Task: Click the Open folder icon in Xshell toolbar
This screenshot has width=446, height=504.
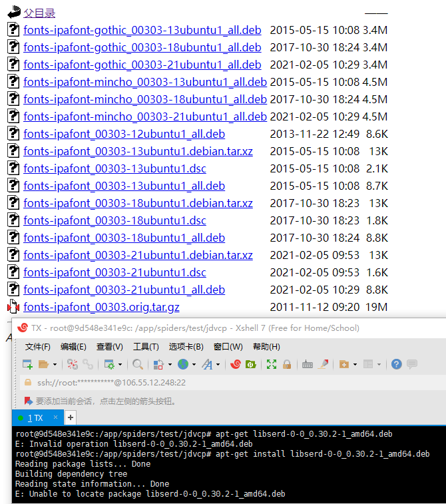Action: point(43,364)
